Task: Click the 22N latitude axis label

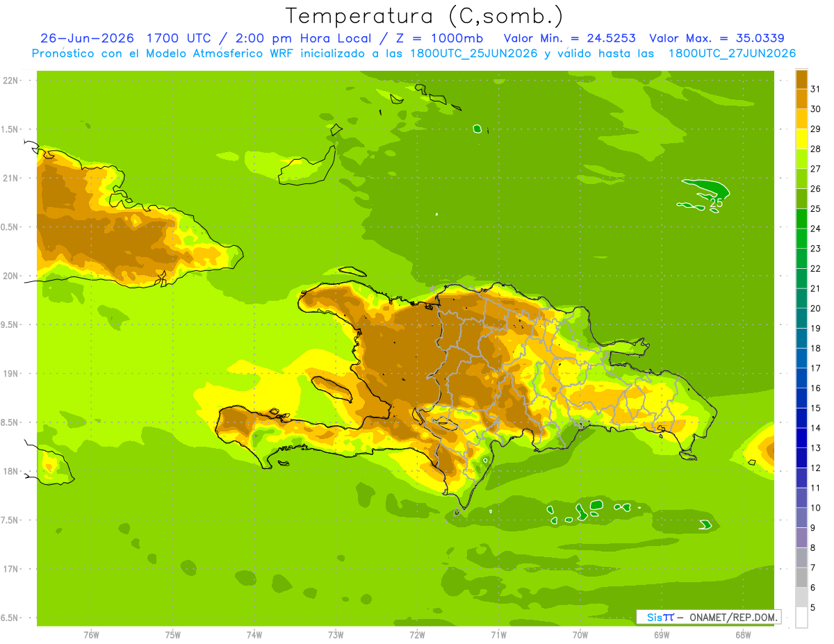Action: 10,81
